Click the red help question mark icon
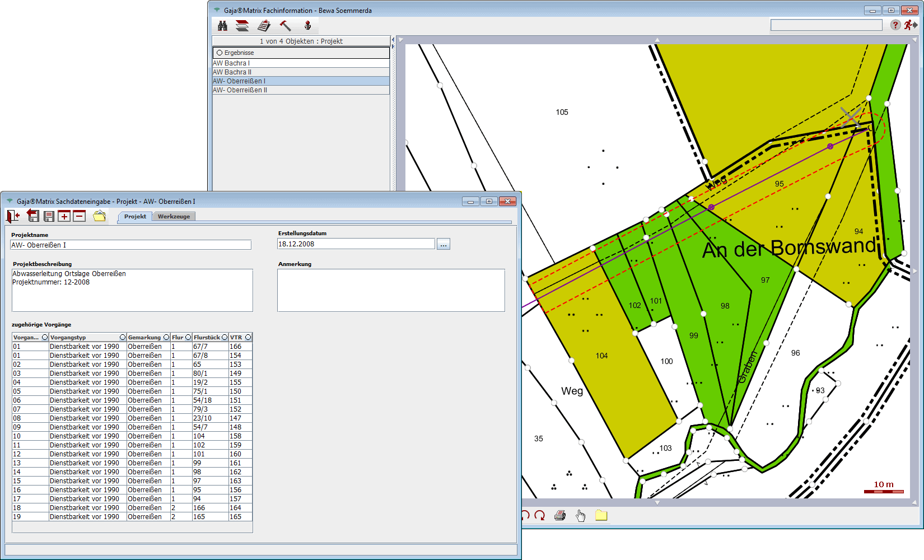This screenshot has height=560, width=924. click(895, 25)
